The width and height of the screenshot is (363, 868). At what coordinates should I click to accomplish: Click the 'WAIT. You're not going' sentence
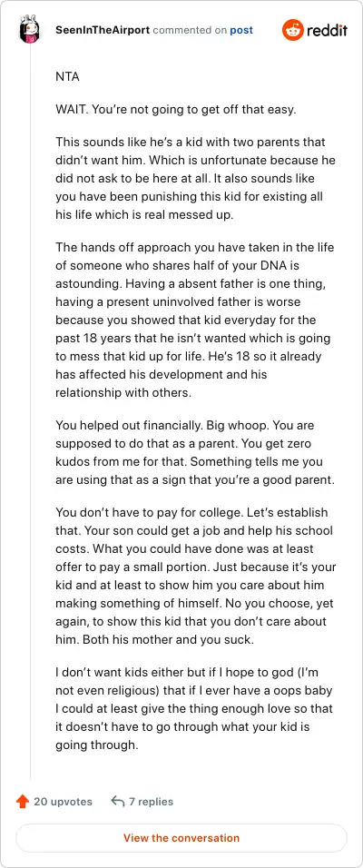coord(176,110)
